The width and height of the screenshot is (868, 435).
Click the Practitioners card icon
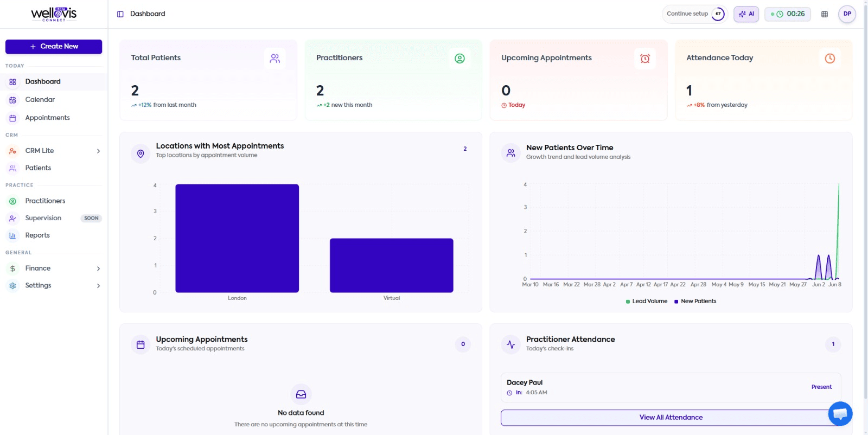click(459, 59)
